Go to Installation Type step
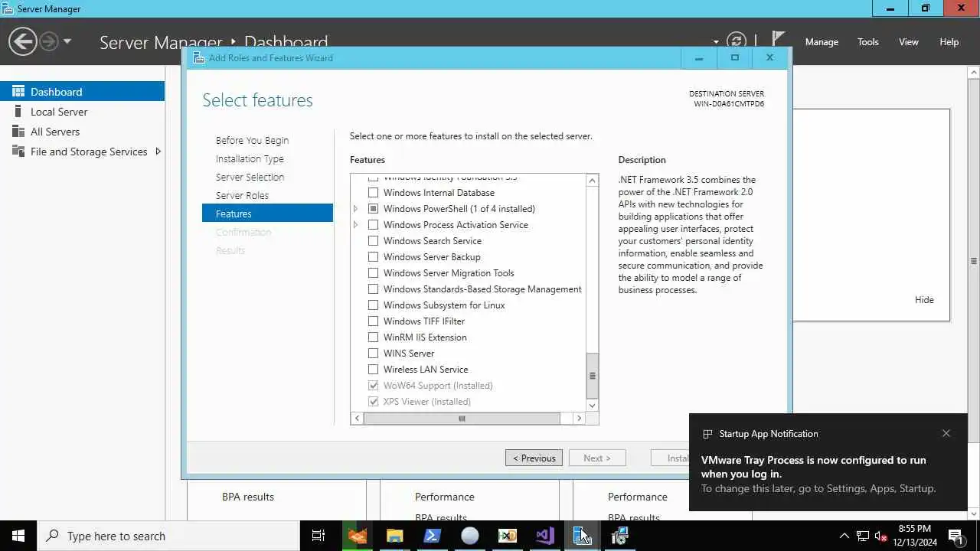Image resolution: width=980 pixels, height=551 pixels. [x=250, y=158]
